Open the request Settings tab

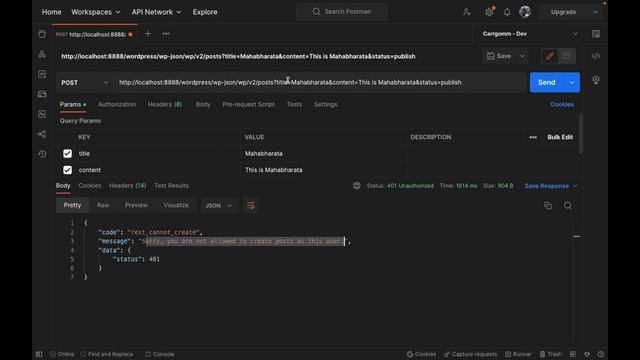pos(326,104)
